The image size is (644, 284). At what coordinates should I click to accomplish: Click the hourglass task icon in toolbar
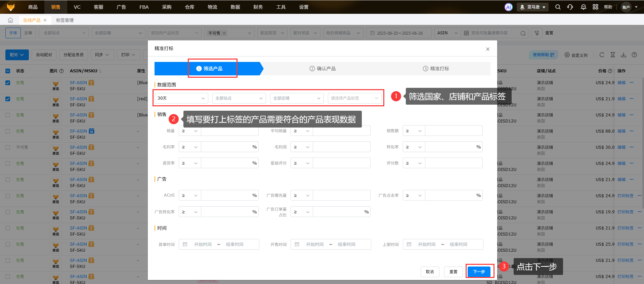(x=613, y=55)
